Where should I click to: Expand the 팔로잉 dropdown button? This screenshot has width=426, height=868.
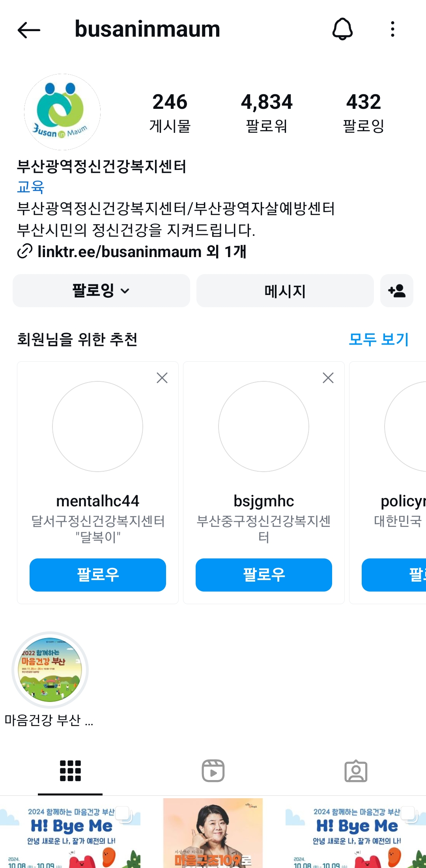tap(101, 291)
